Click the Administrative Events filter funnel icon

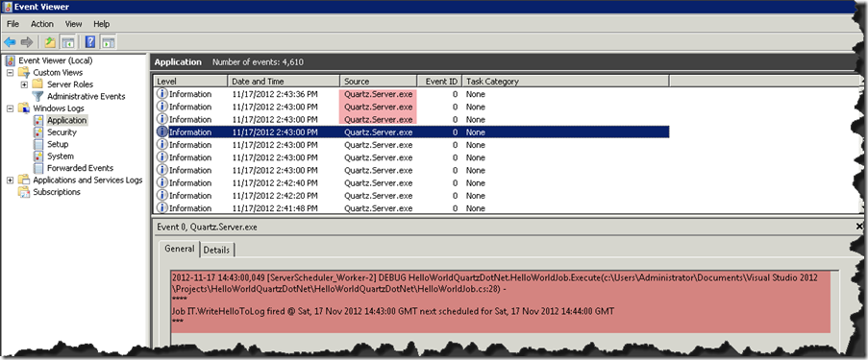click(x=37, y=96)
